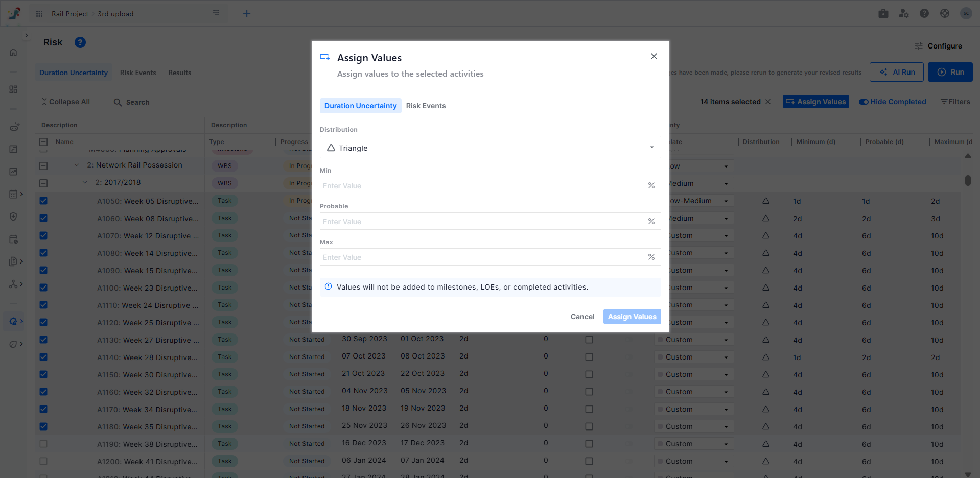Screen dimensions: 980x478
Task: Open the Results tab
Action: pos(179,73)
